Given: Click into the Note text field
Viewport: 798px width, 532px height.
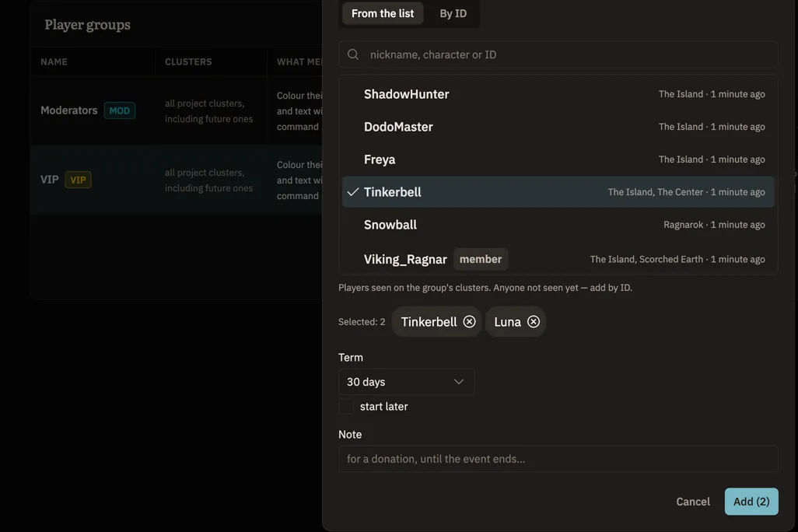Looking at the screenshot, I should [x=558, y=459].
